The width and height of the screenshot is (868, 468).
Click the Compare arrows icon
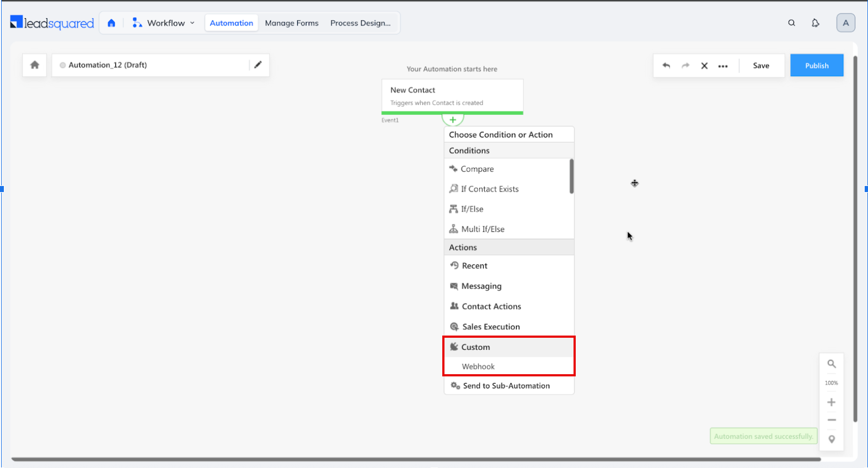[x=453, y=168]
